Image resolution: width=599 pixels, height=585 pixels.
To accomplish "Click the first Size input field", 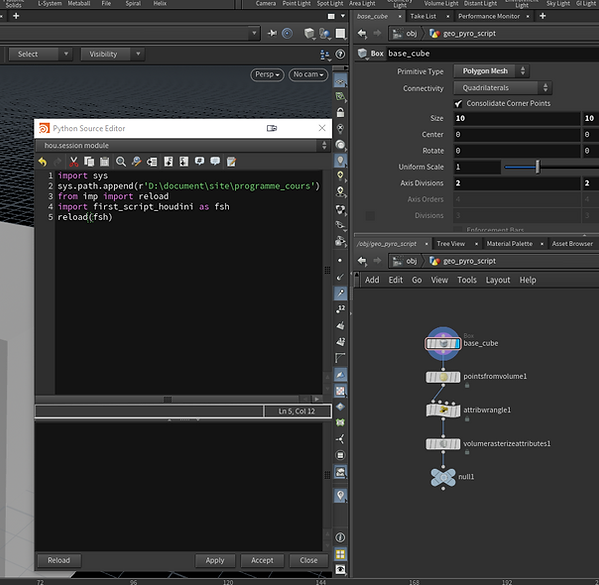I will tap(516, 118).
